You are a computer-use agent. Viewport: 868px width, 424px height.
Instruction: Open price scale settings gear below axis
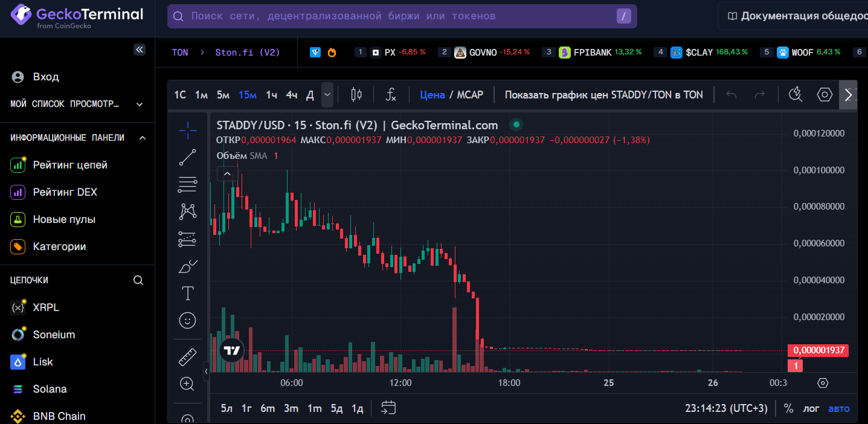tap(823, 383)
